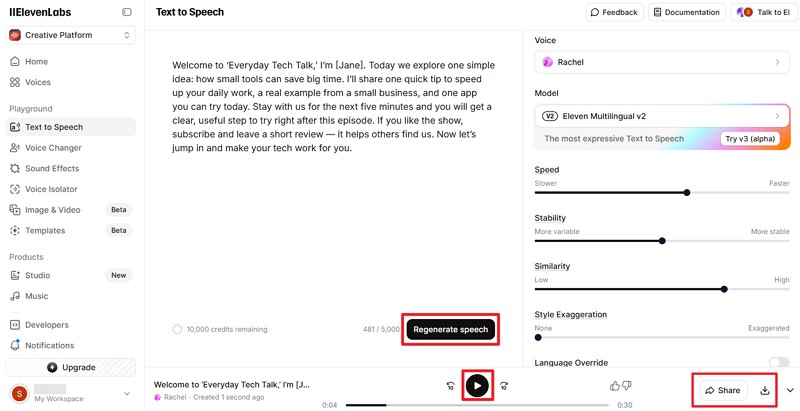Click the Voice Changer icon
The width and height of the screenshot is (800, 411).
(15, 148)
